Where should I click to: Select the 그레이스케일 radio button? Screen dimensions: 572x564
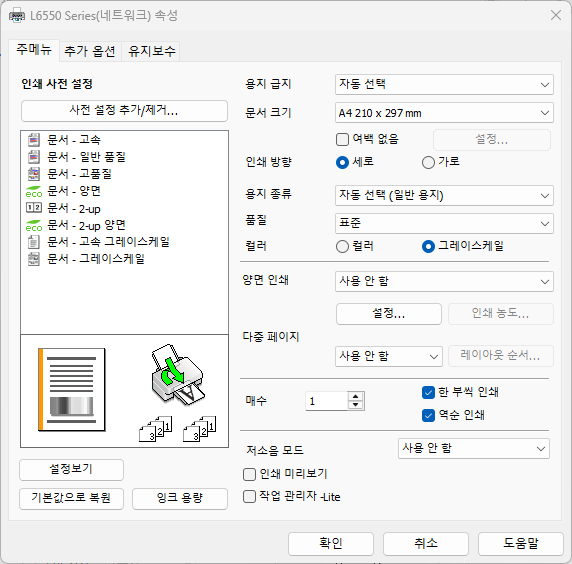[428, 247]
